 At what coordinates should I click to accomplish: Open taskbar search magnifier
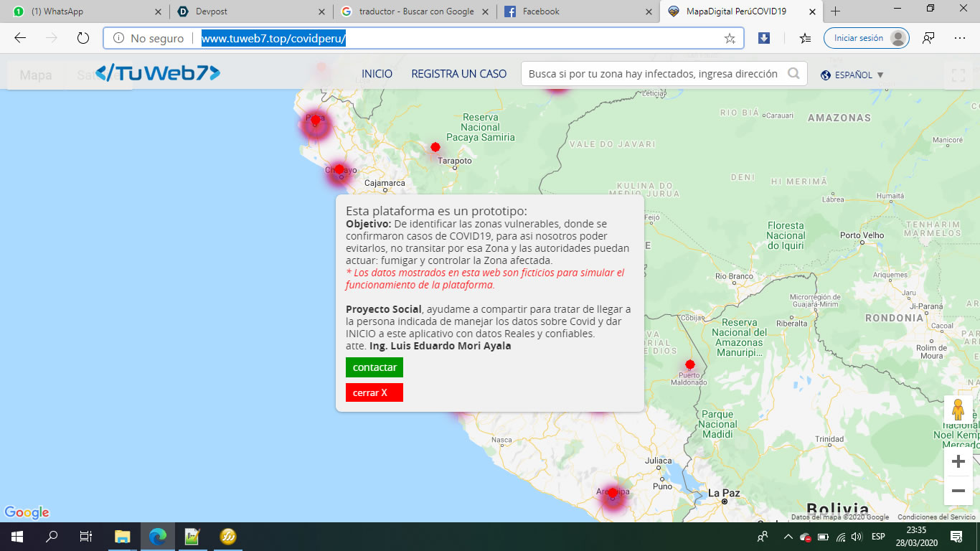tap(52, 536)
